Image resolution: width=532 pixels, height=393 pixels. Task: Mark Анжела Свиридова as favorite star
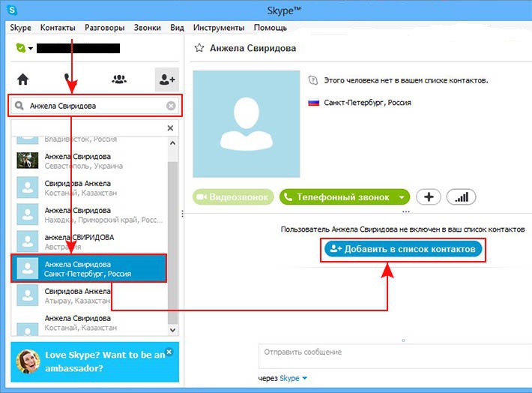(x=199, y=48)
